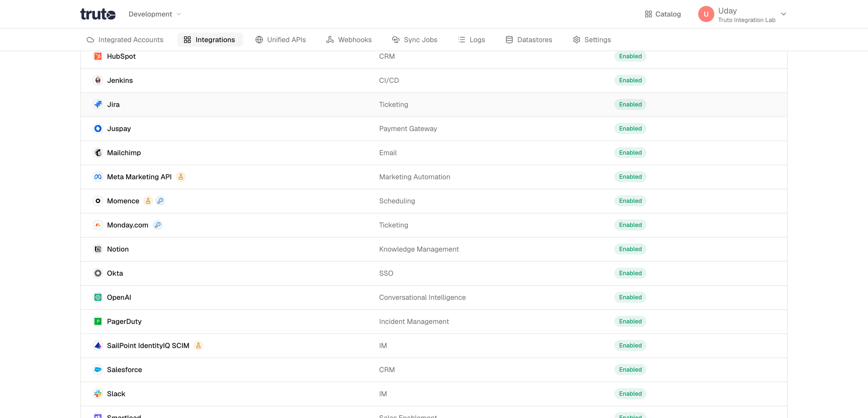Navigate to Sync Jobs tab
868x418 pixels.
pos(414,40)
